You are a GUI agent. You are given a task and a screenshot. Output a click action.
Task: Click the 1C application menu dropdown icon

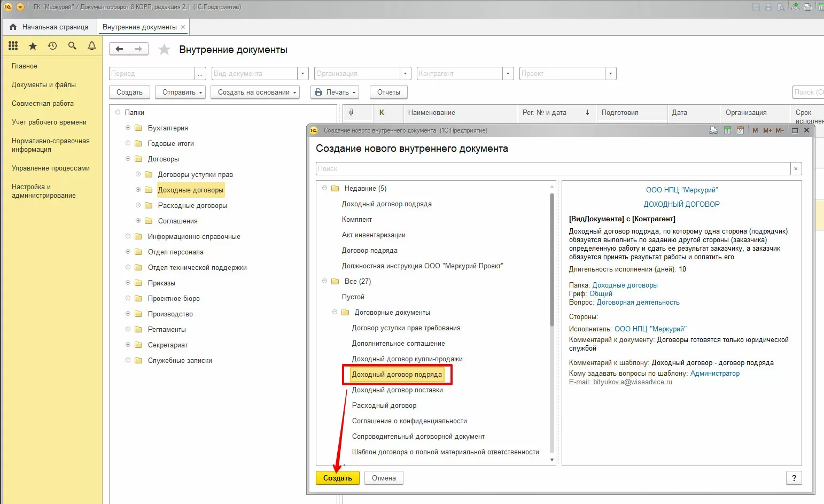(x=20, y=7)
